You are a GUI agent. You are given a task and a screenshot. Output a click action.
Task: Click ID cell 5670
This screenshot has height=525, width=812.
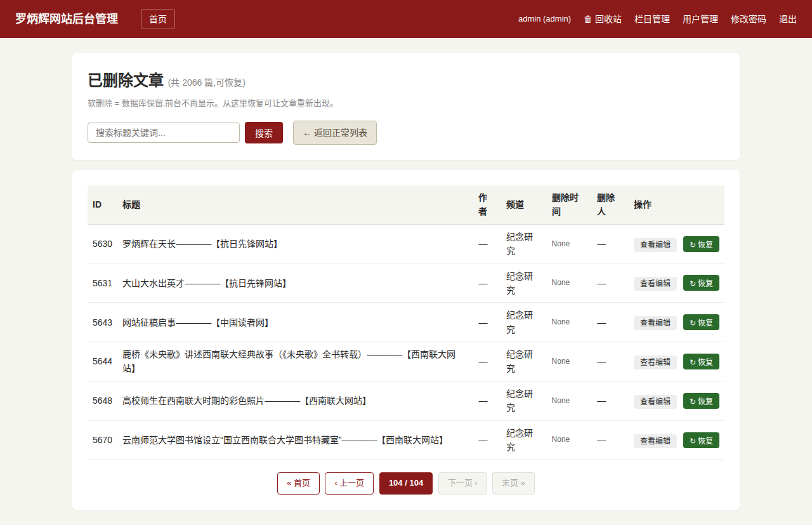[102, 440]
